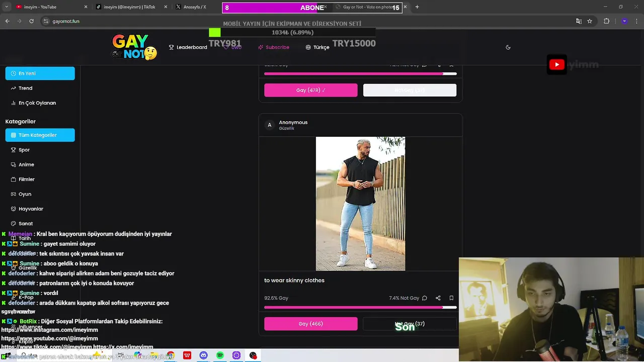Open the Chrome three-dot menu
The image size is (644, 362).
click(x=636, y=21)
